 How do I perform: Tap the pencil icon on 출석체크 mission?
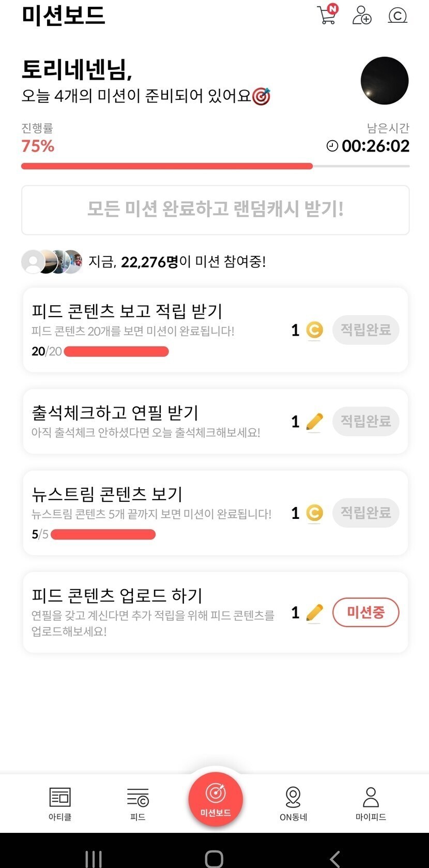coord(314,422)
